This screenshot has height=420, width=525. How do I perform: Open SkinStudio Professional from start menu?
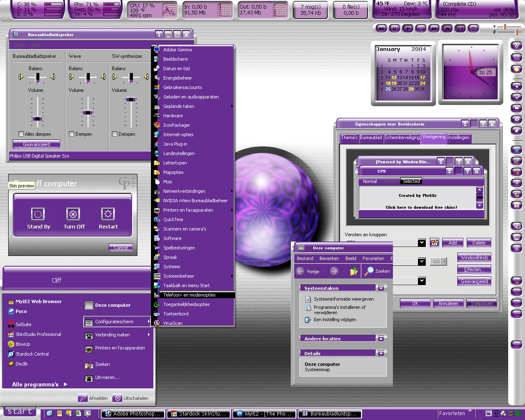tap(35, 334)
